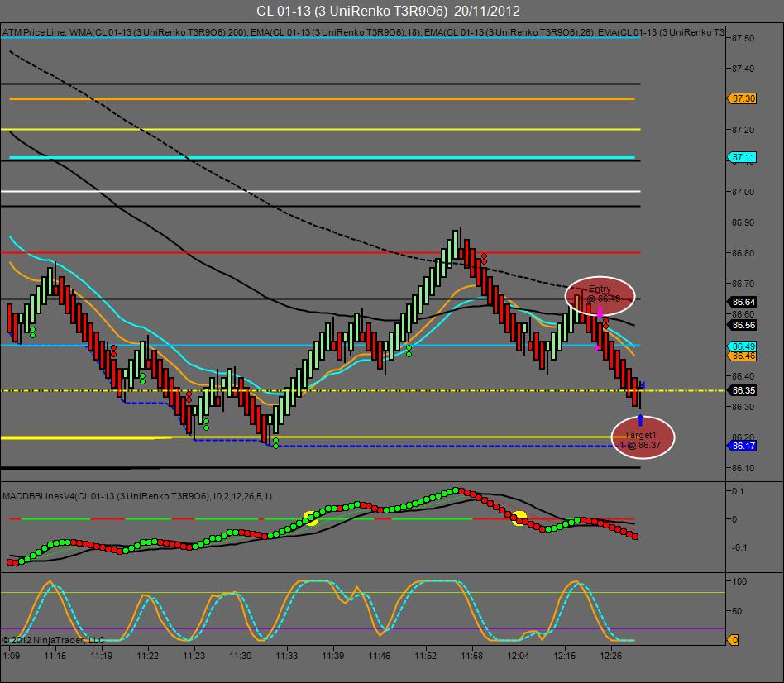
Task: Click the 11:46 time axis label
Action: coord(380,656)
